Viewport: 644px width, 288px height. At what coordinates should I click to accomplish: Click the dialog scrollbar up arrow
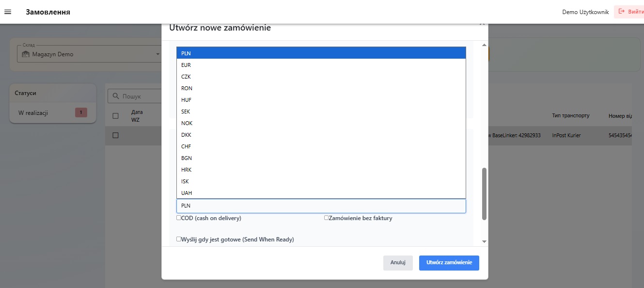[484, 45]
